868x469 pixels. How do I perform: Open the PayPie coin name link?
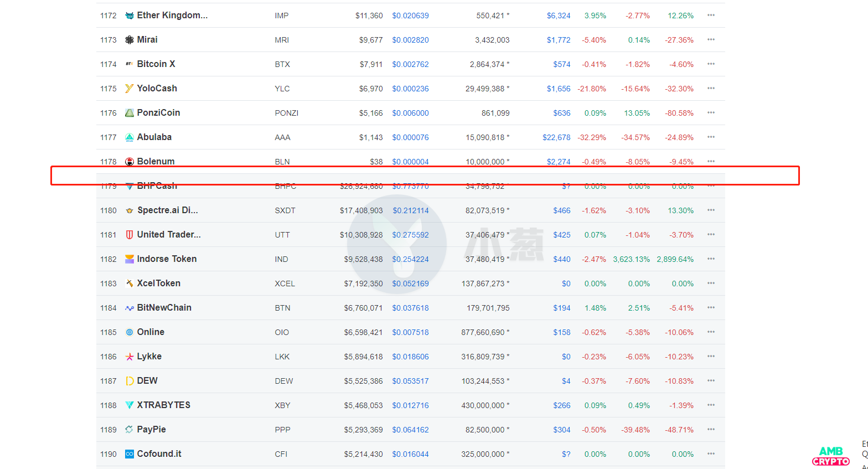(152, 430)
